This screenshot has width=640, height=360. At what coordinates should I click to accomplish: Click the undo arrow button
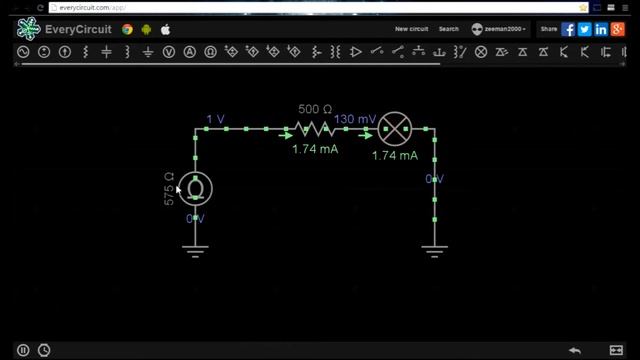pos(575,350)
